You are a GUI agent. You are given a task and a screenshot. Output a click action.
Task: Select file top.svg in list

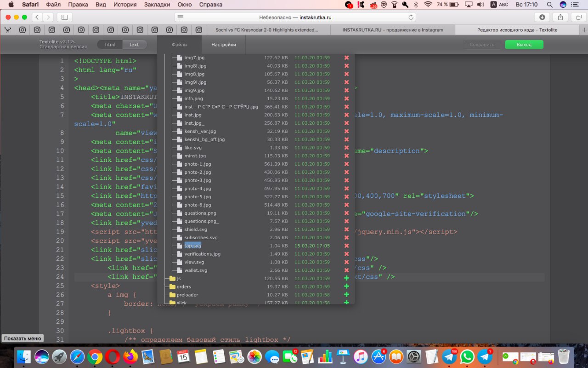(193, 246)
